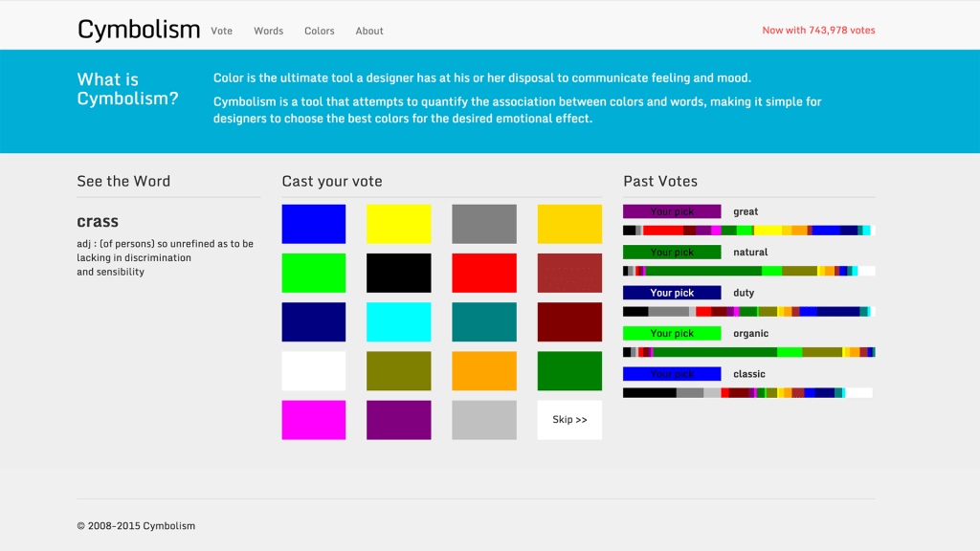
Task: Vote for the orange color swatch
Action: tap(483, 370)
